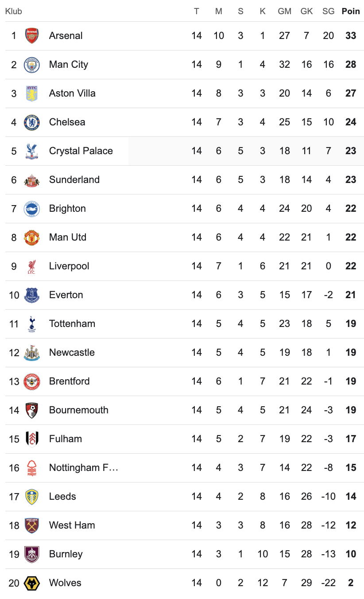Click the Sunderland club badge

click(x=32, y=180)
